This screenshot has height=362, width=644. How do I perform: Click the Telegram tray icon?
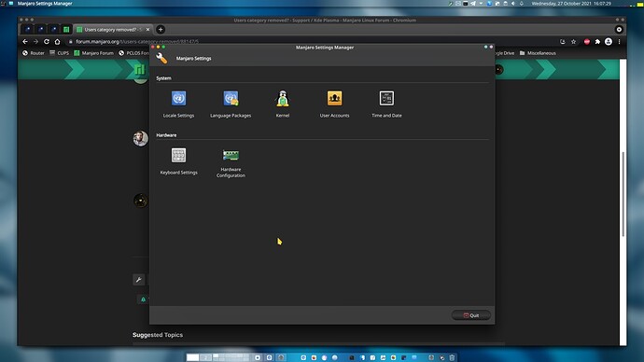coord(473,4)
